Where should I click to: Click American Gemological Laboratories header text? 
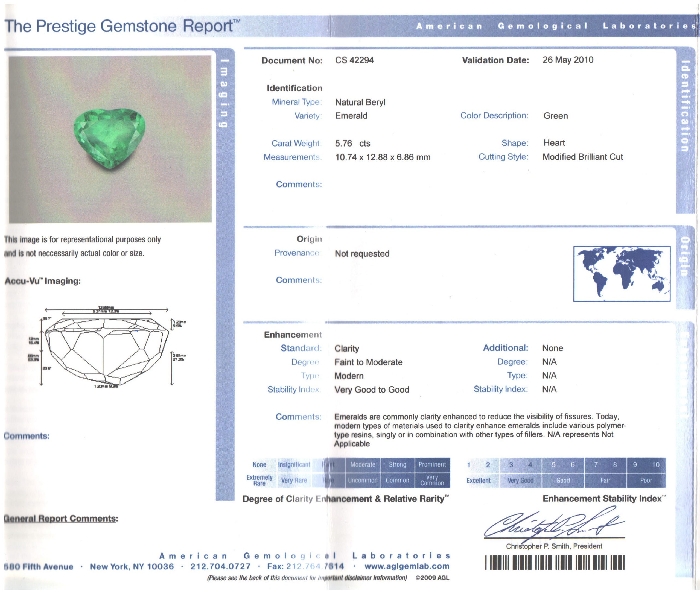(x=556, y=26)
